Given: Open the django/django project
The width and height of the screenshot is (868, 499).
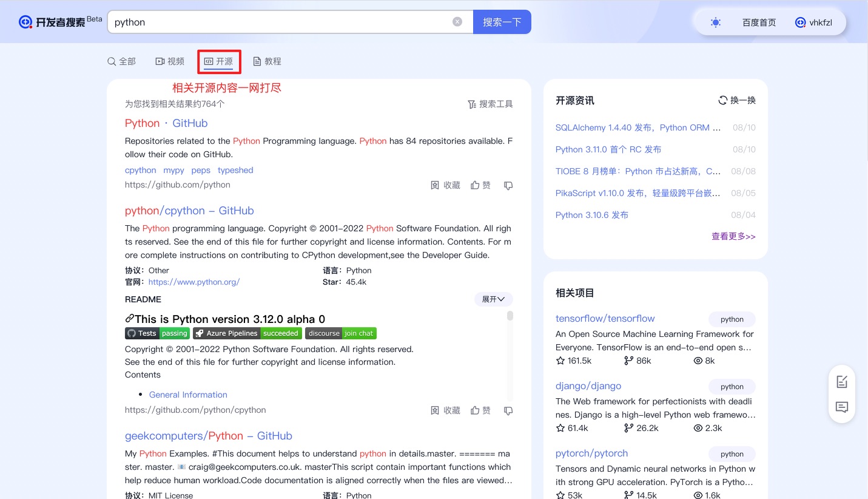Looking at the screenshot, I should [x=588, y=386].
